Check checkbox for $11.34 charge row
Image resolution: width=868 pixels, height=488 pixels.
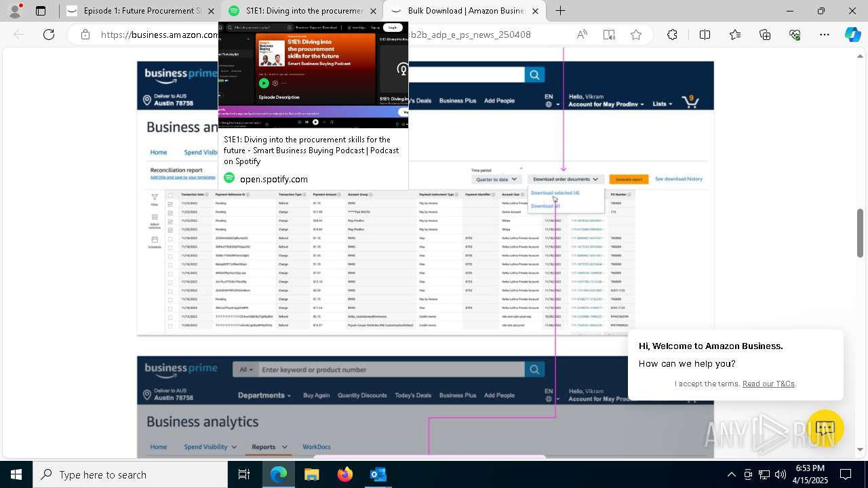tap(170, 308)
